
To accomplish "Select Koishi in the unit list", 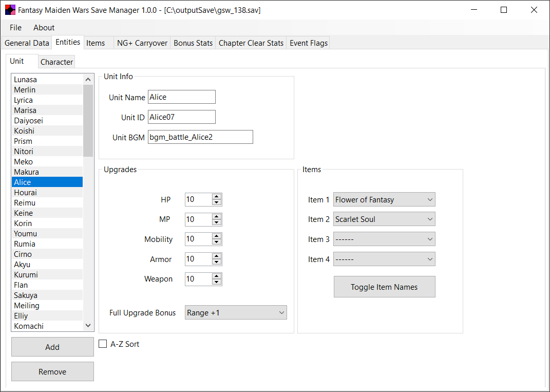I will (x=47, y=131).
